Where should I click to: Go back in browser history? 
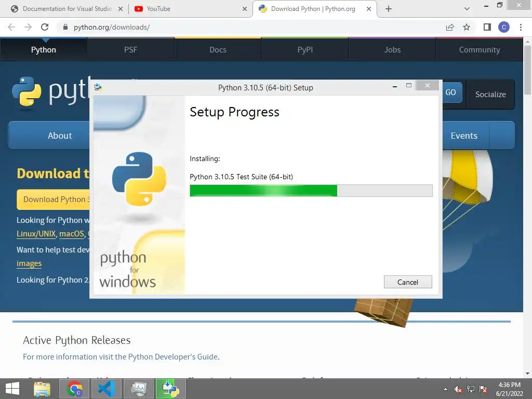click(x=11, y=27)
